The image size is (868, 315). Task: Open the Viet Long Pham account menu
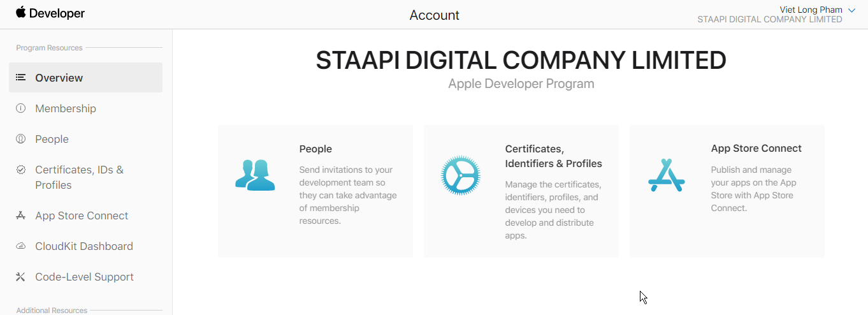(x=811, y=10)
